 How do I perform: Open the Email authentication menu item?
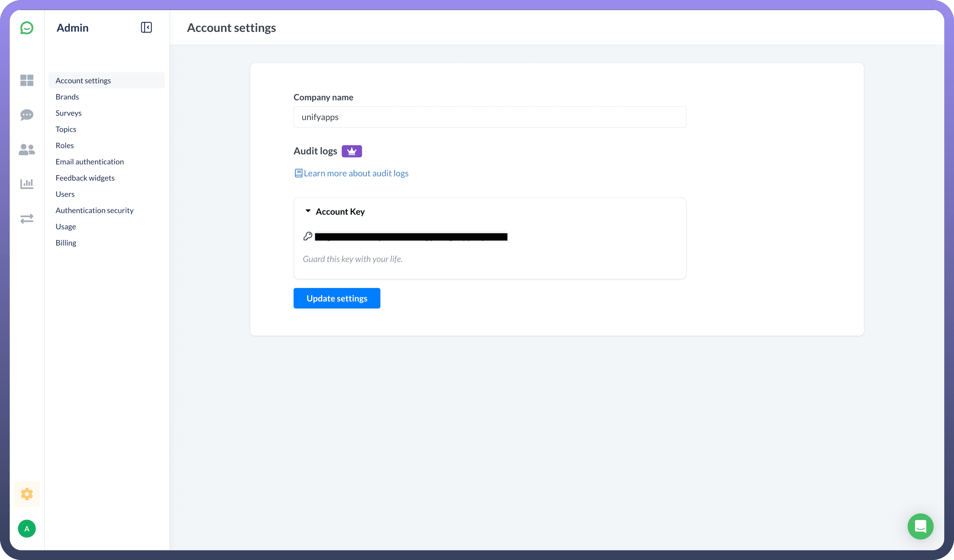89,162
